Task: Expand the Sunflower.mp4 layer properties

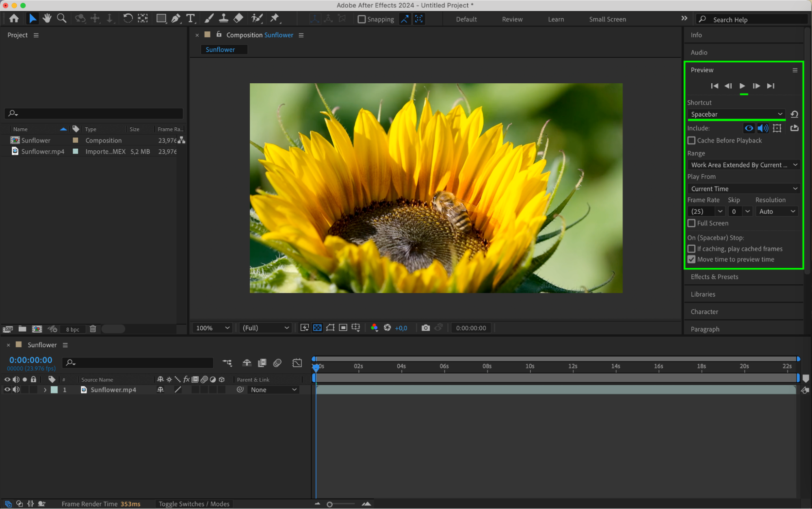Action: point(45,390)
